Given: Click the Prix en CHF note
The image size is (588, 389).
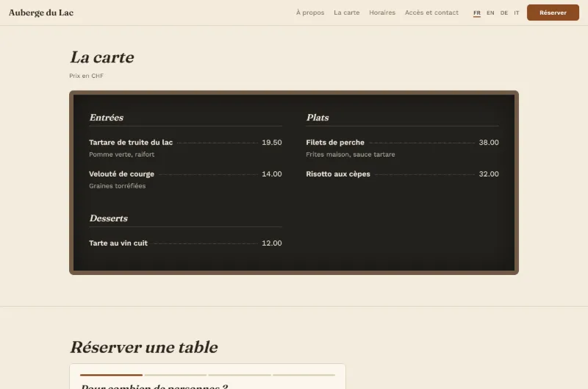Looking at the screenshot, I should pos(86,76).
